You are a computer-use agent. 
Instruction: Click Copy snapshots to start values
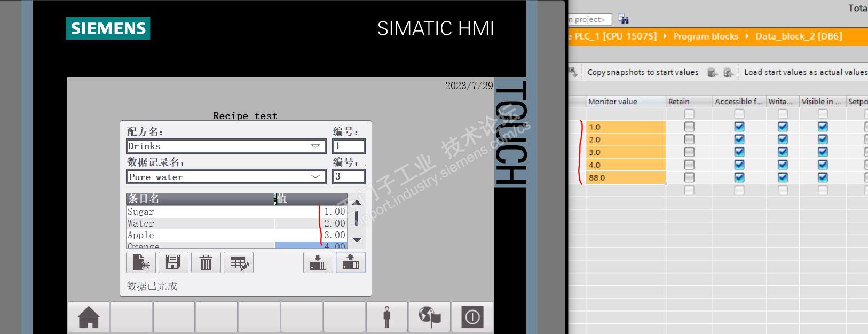coord(643,72)
